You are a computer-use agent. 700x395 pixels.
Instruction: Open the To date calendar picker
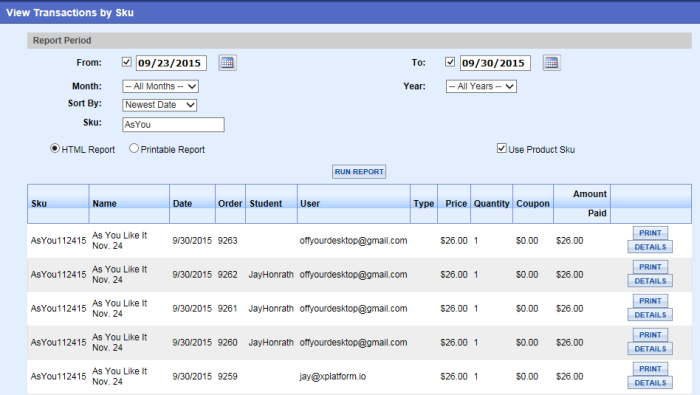point(552,62)
